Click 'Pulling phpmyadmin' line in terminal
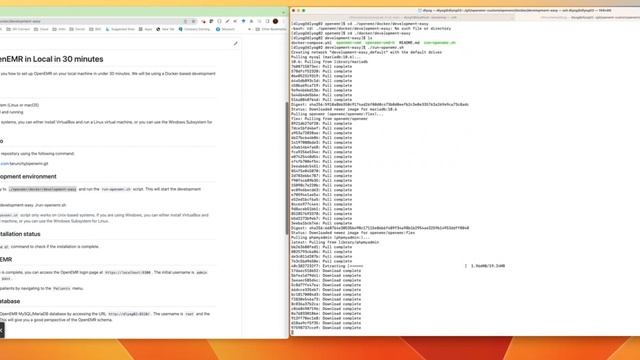The height and width of the screenshot is (360, 640). click(x=331, y=238)
